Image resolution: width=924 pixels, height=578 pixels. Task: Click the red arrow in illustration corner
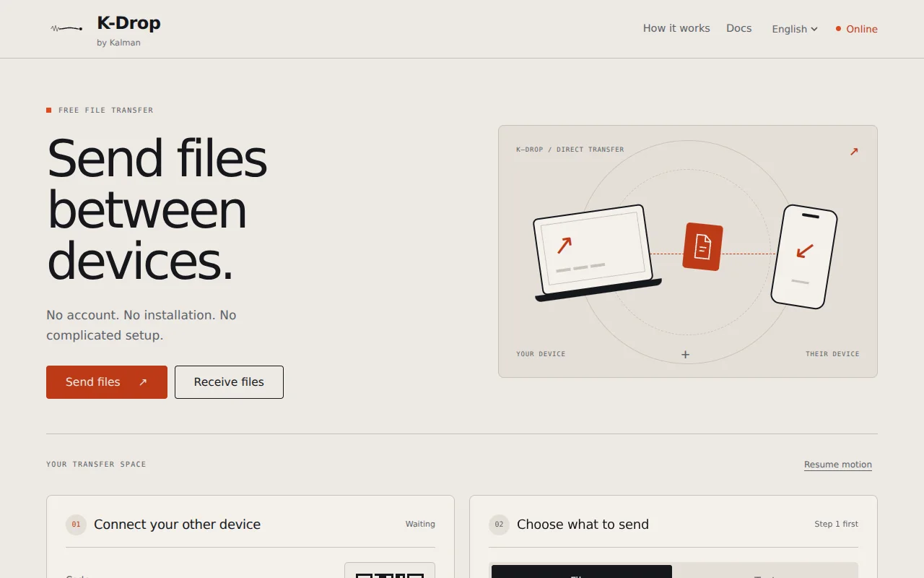tap(854, 152)
